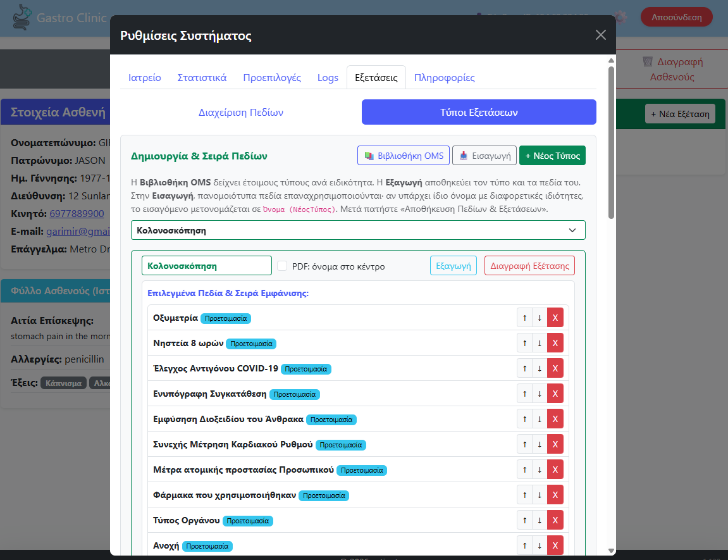
Task: Move Νηστεία 8 ωρών up
Action: [524, 343]
